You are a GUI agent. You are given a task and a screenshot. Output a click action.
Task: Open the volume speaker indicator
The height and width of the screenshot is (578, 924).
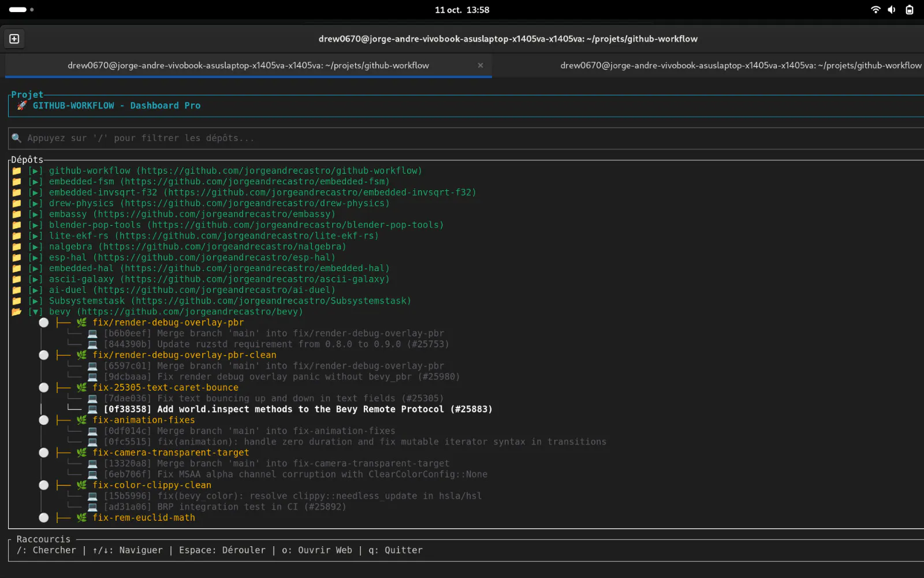(x=892, y=10)
